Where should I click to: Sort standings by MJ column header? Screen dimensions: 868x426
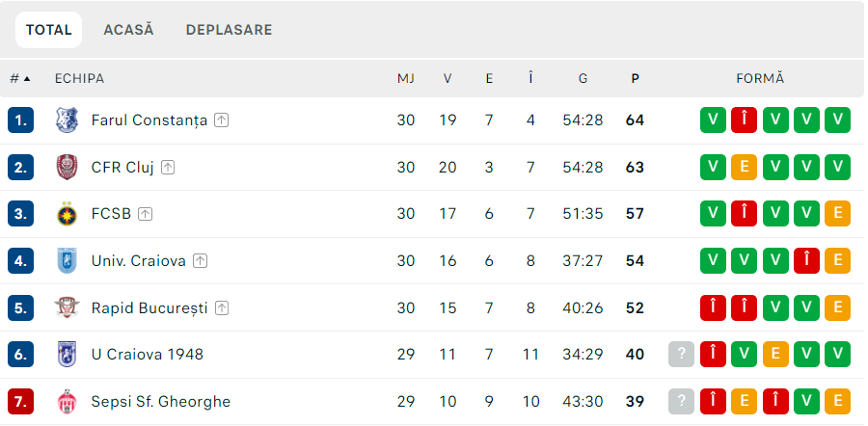pyautogui.click(x=406, y=78)
